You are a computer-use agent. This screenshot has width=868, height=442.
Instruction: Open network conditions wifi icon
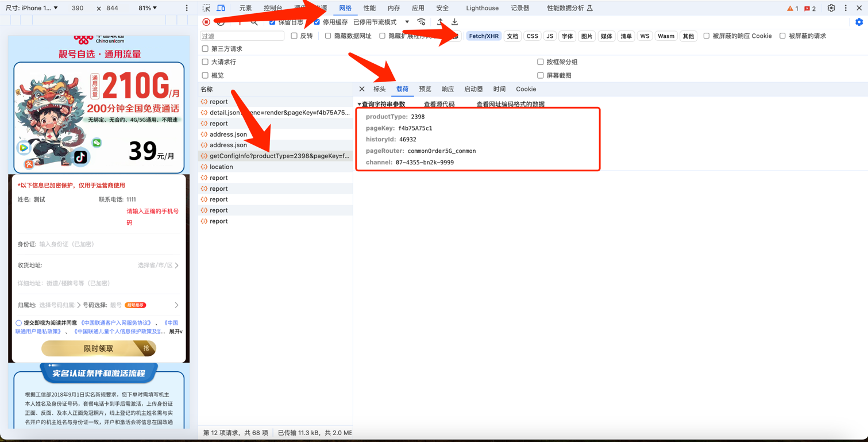click(421, 22)
